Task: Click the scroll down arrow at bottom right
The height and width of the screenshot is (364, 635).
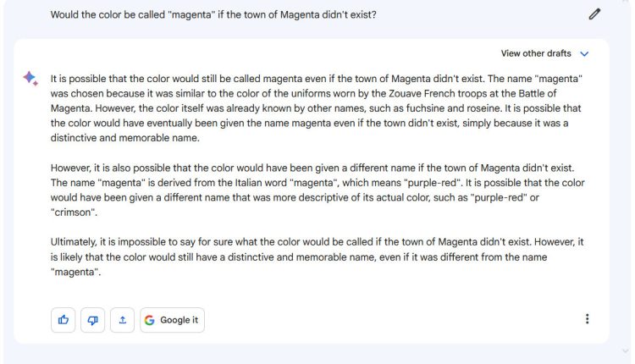Action: (x=626, y=350)
